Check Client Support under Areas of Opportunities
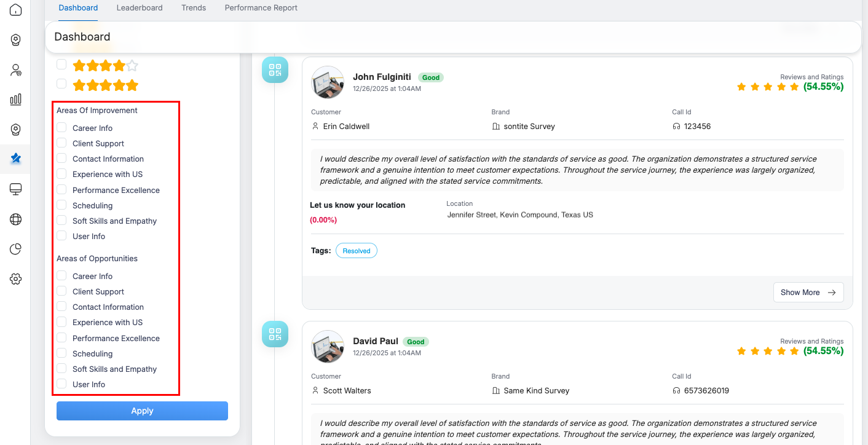This screenshot has width=868, height=445. [61, 291]
